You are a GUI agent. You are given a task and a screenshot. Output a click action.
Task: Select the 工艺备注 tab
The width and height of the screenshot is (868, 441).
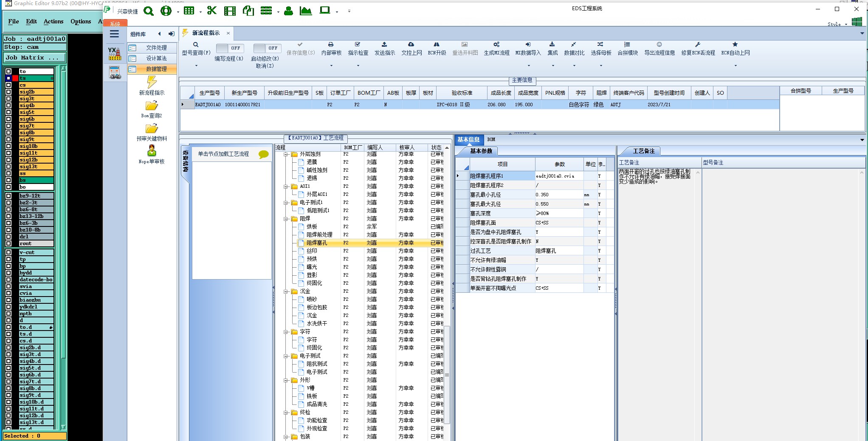click(644, 151)
